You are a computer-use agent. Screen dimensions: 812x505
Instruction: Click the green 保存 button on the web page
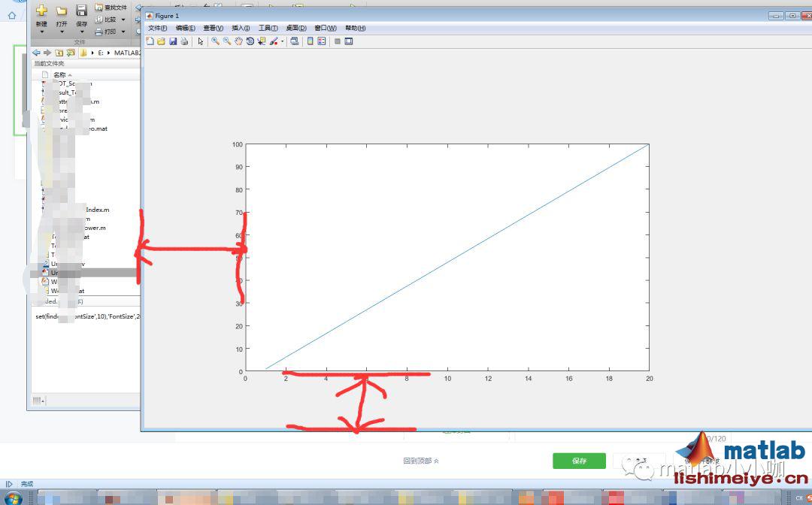coord(579,461)
